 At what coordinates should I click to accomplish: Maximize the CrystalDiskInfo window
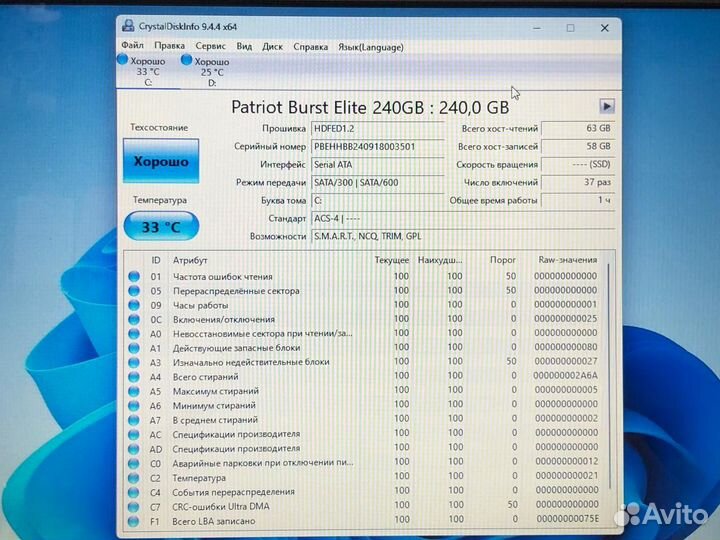click(570, 28)
